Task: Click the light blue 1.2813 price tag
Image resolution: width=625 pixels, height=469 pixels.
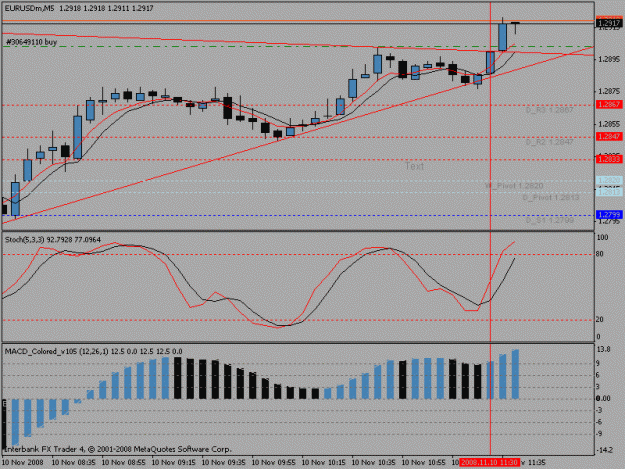Action: pos(609,192)
